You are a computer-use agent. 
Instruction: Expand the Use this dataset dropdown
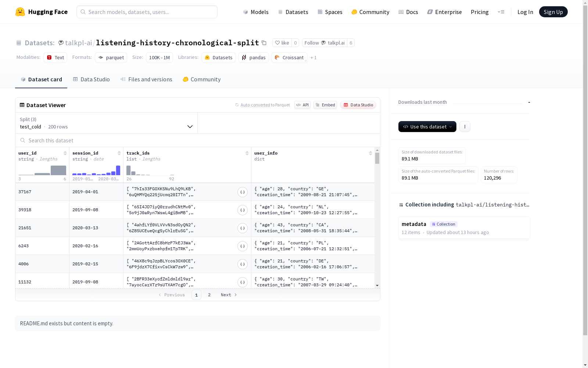point(427,127)
